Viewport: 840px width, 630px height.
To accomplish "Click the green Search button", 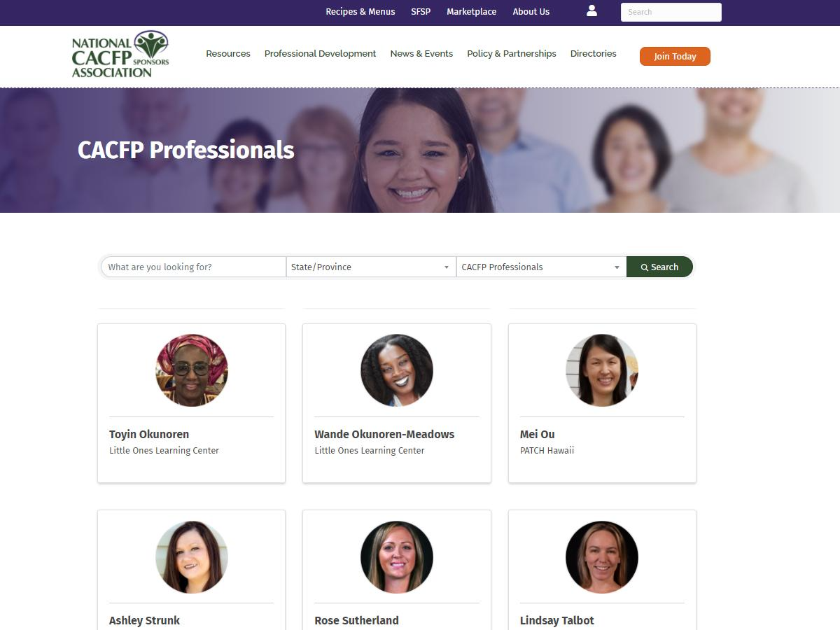I will [659, 267].
